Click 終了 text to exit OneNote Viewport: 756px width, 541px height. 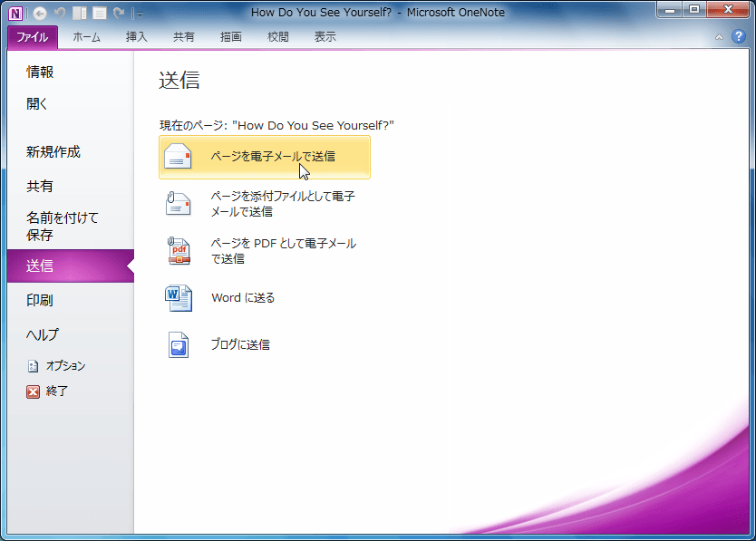(x=57, y=391)
